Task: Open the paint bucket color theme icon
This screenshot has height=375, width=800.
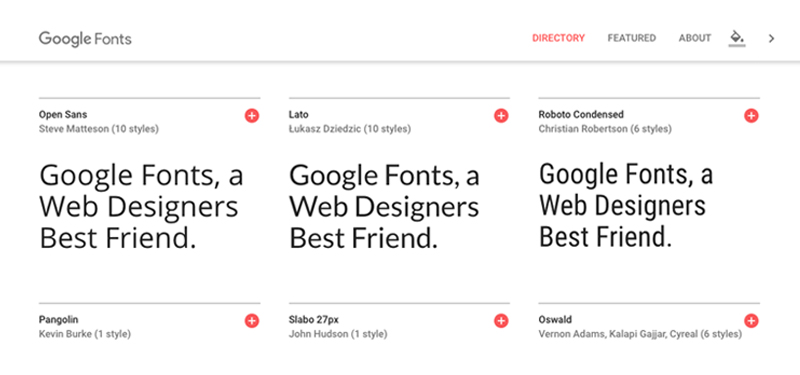Action: [x=737, y=38]
